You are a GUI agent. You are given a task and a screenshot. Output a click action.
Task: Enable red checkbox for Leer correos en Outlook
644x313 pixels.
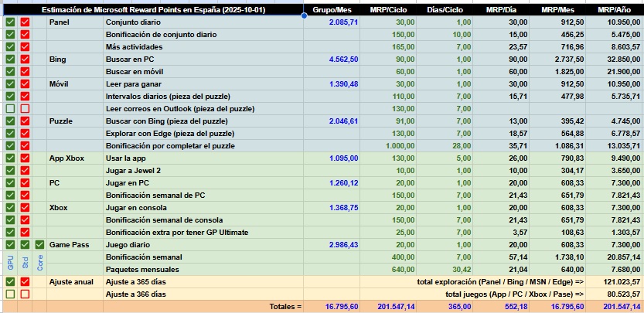pyautogui.click(x=25, y=109)
